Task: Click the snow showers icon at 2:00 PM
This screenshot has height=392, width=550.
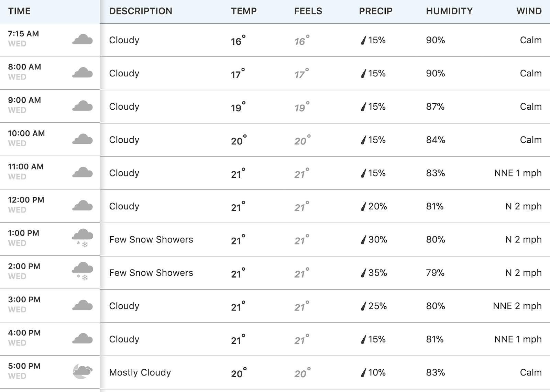Action: [82, 271]
